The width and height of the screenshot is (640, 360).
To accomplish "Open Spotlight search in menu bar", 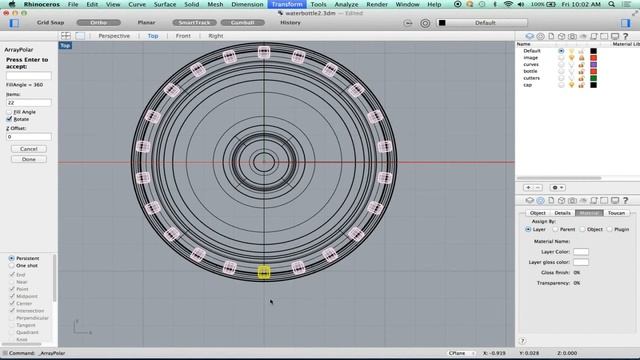I will coord(611,4).
